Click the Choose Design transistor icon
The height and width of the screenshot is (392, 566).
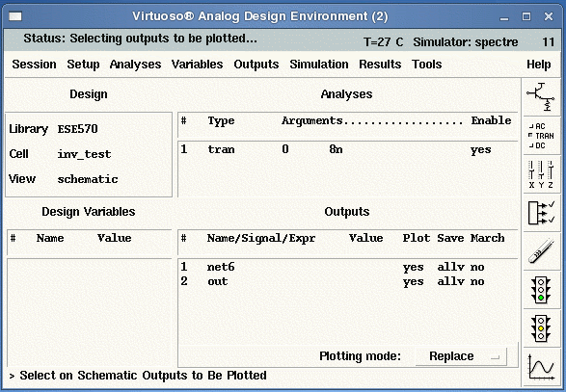[x=540, y=96]
